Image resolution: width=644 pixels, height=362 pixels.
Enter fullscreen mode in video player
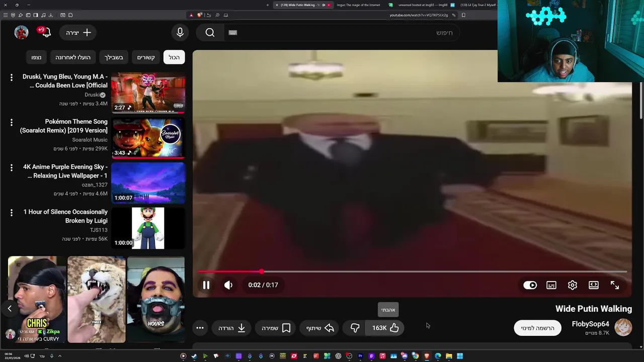point(615,285)
